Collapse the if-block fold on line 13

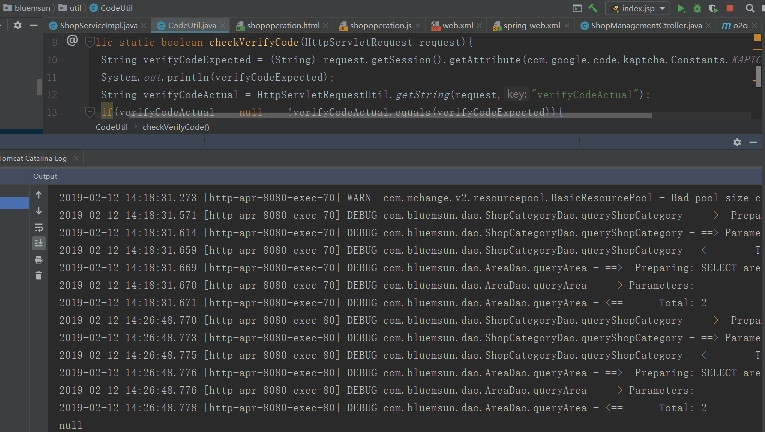(90, 113)
